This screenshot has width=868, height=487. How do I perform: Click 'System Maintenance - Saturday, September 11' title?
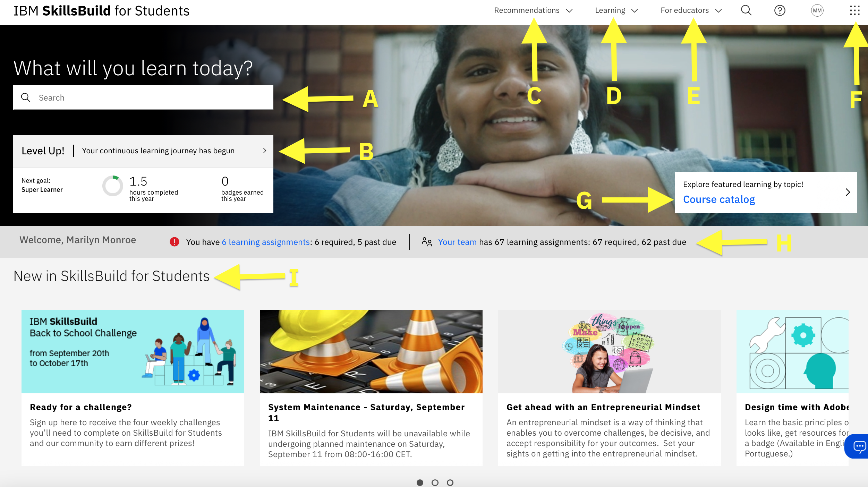coord(366,412)
